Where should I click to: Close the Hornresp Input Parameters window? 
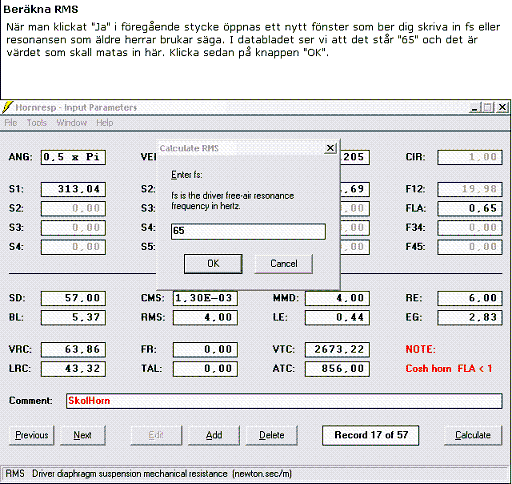tap(502, 107)
